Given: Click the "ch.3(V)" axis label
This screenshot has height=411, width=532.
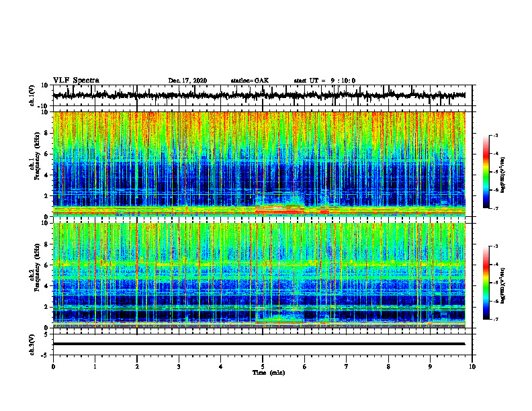Looking at the screenshot, I should click(32, 345).
